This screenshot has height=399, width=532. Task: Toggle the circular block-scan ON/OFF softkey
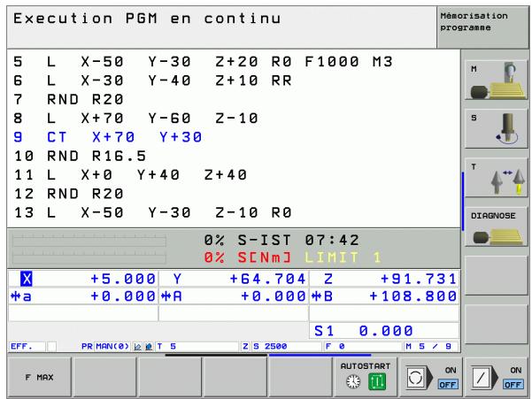431,377
